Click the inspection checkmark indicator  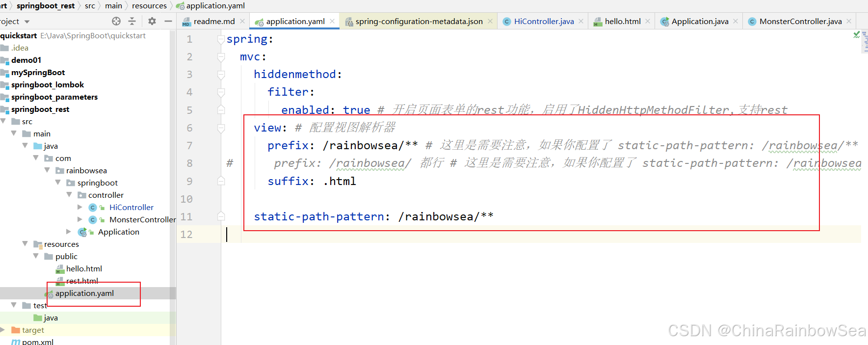pos(856,34)
